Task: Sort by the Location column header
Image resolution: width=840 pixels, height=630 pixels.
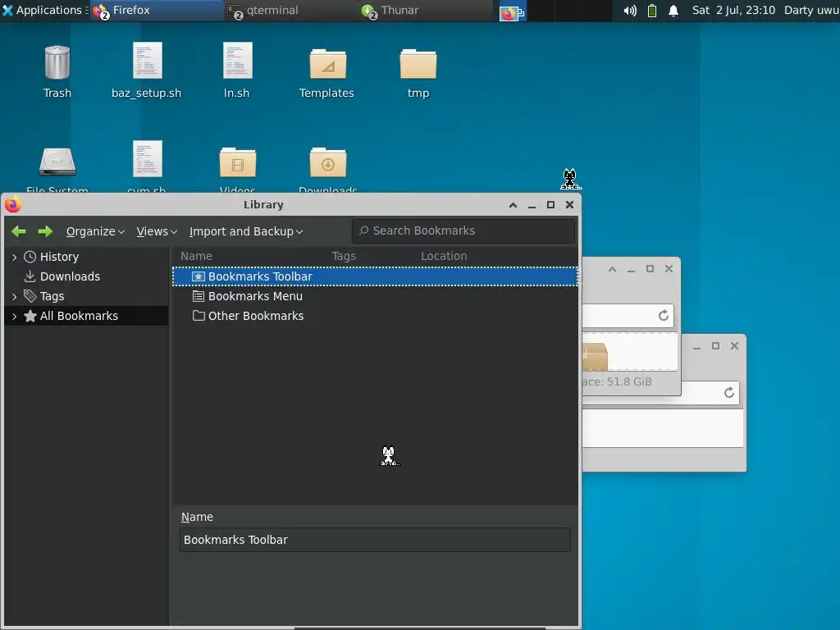Action: [x=444, y=256]
